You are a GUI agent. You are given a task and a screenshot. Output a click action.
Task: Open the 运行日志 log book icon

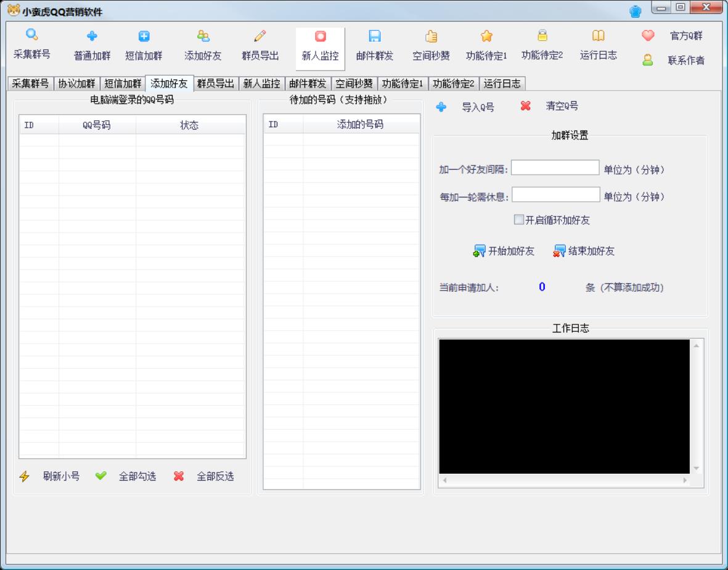597,36
